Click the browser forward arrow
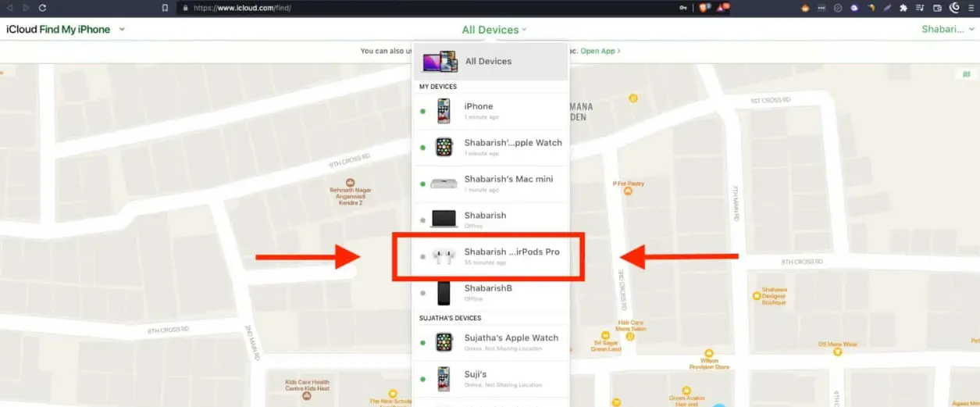 tap(26, 8)
